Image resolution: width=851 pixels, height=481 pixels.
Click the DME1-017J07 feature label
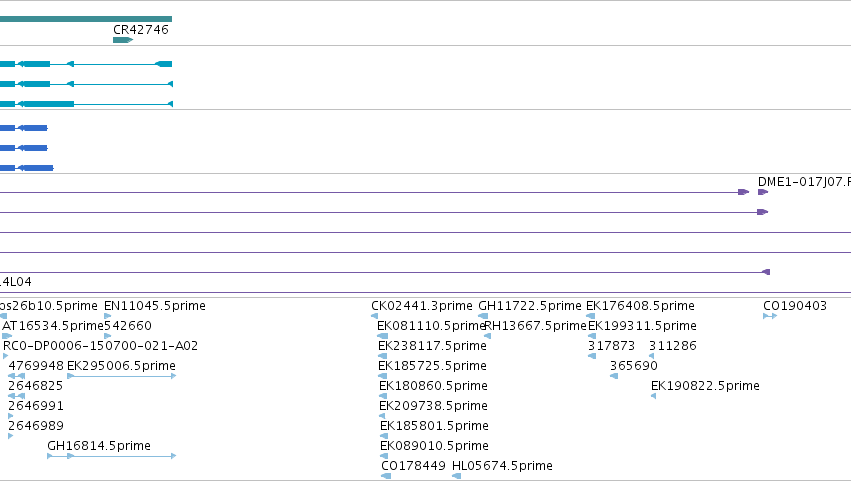(804, 182)
